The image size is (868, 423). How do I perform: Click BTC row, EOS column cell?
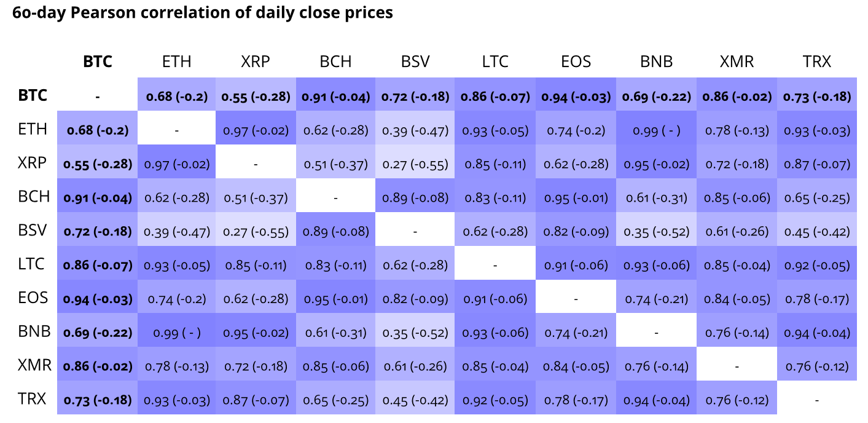click(x=576, y=97)
